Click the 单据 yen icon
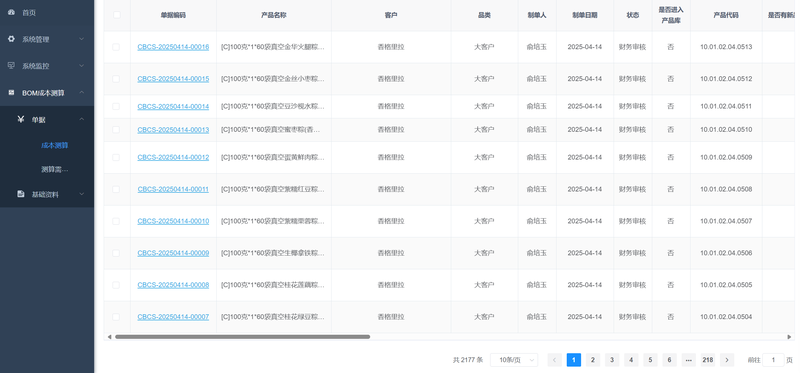This screenshot has height=373, width=800. click(x=21, y=119)
